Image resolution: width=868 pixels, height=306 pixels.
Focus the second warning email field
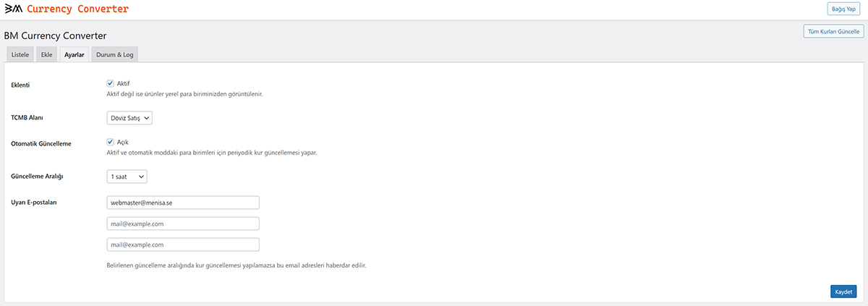click(182, 224)
